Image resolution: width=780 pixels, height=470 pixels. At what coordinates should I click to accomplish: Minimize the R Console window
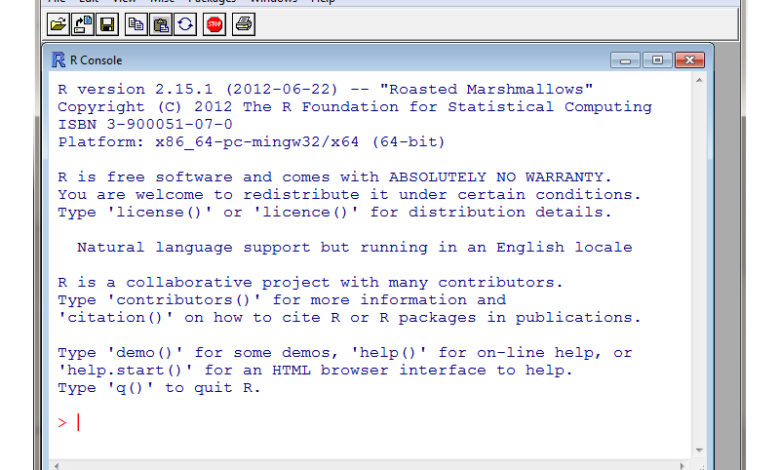click(625, 60)
